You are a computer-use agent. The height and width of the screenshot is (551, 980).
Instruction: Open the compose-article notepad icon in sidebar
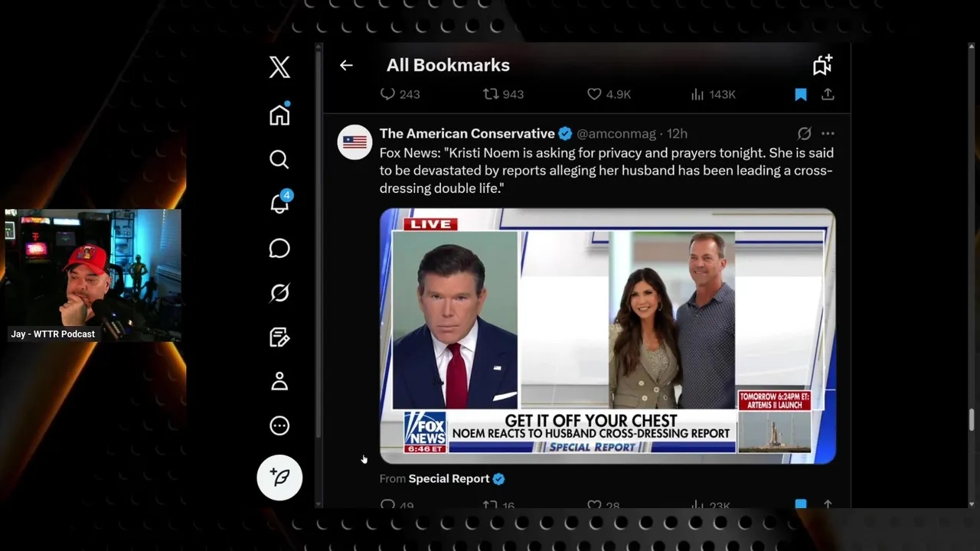coord(279,337)
